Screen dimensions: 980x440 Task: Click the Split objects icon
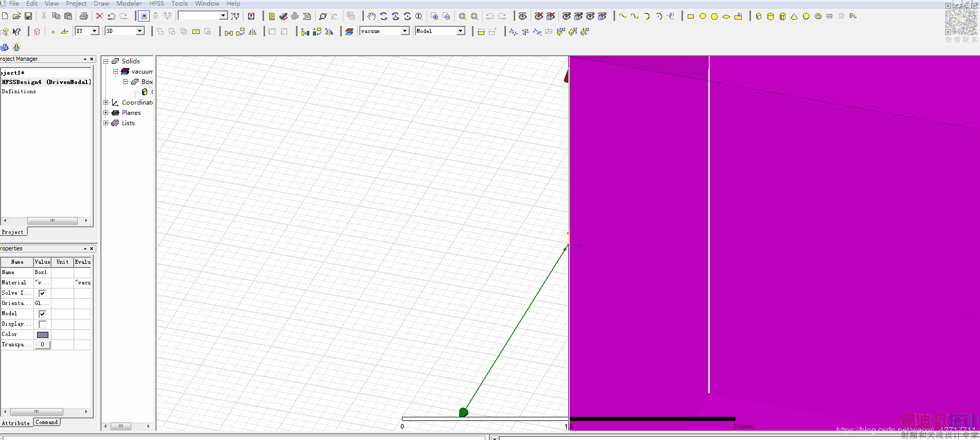tap(196, 32)
